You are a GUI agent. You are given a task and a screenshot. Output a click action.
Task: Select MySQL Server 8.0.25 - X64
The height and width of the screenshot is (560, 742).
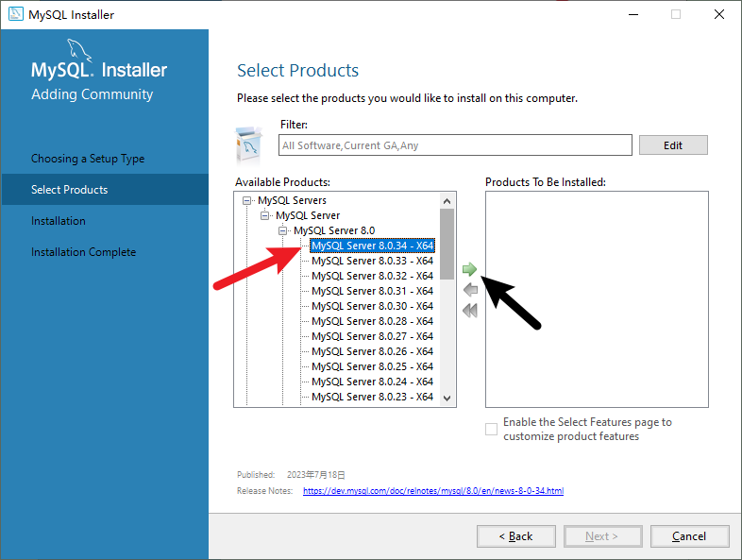[x=372, y=366]
